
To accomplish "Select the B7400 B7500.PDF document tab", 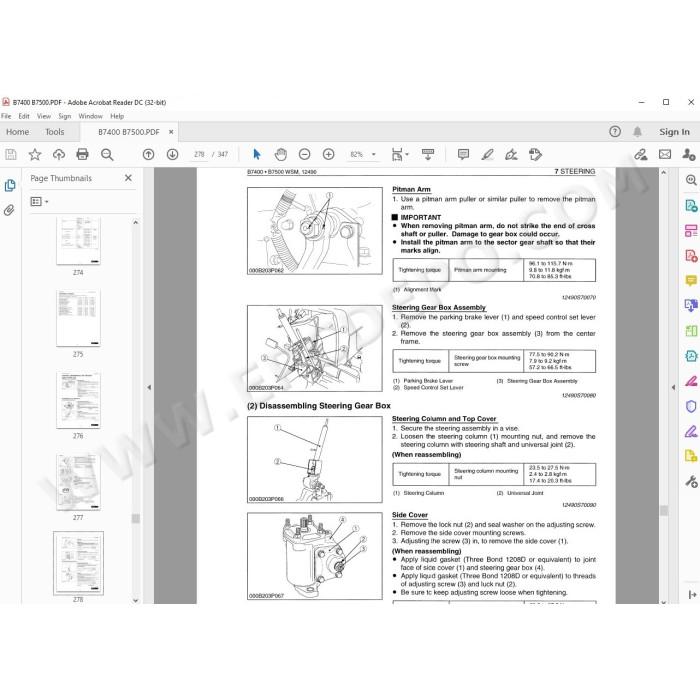I will (129, 132).
